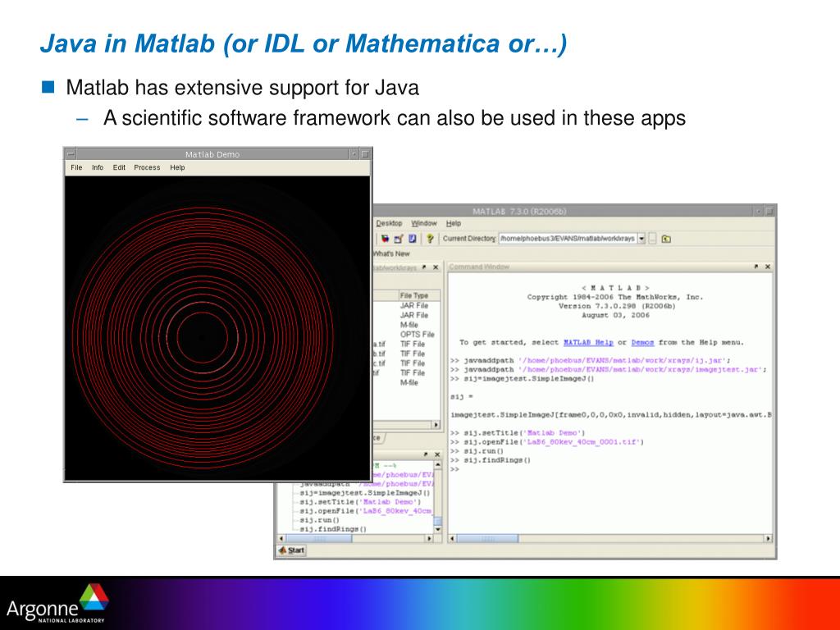
Task: Close the Current Directory panel
Action: point(436,267)
